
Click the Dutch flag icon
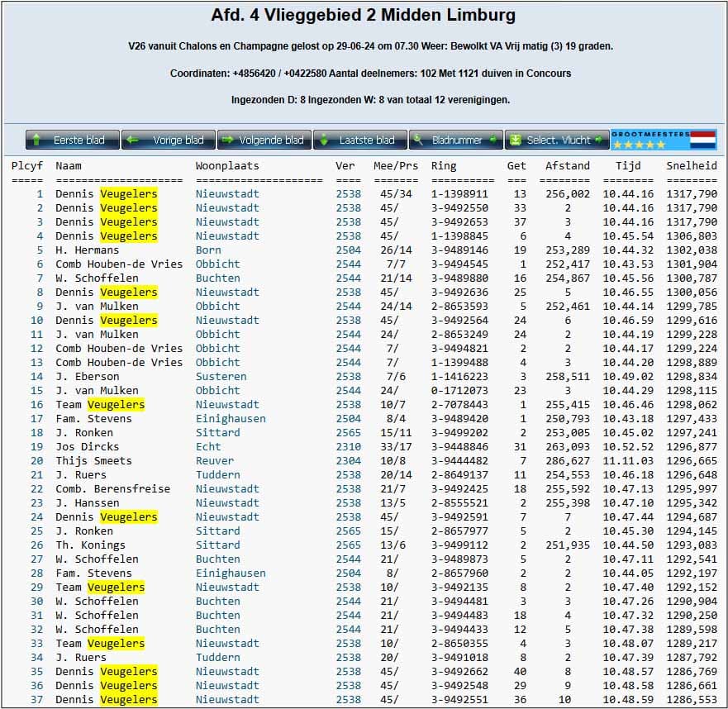[702, 140]
